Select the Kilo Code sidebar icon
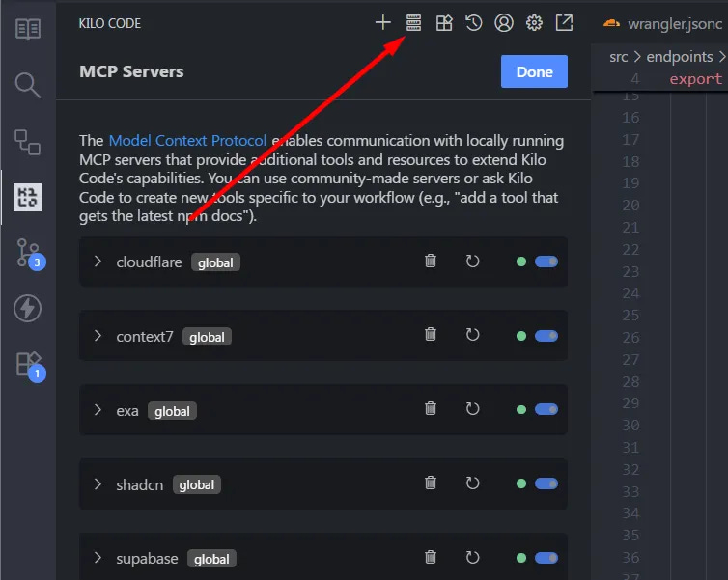The height and width of the screenshot is (580, 728). (27, 197)
